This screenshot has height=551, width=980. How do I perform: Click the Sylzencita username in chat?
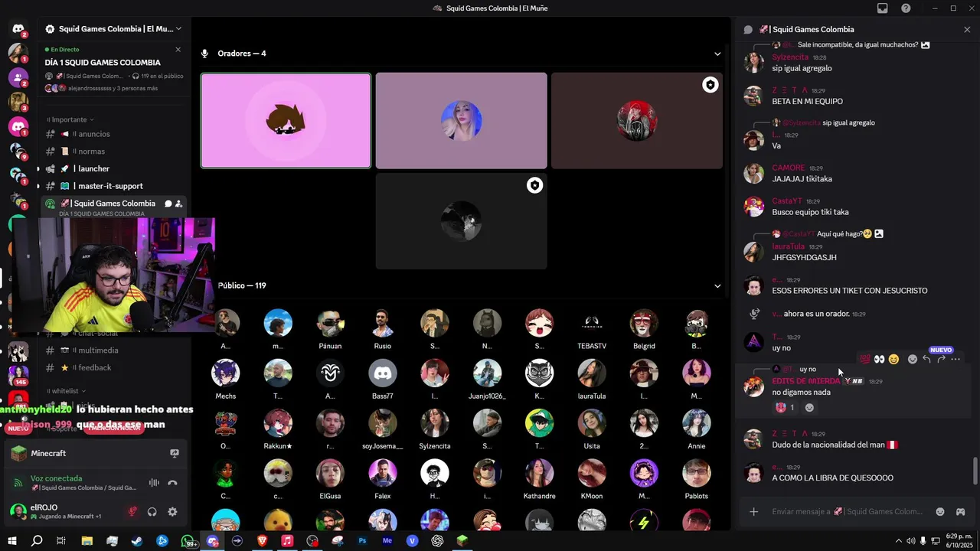(790, 57)
